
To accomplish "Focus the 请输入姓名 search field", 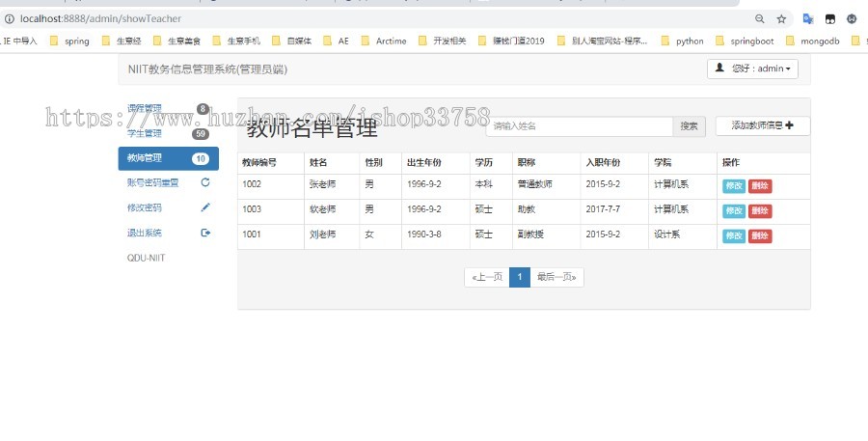I will 580,126.
